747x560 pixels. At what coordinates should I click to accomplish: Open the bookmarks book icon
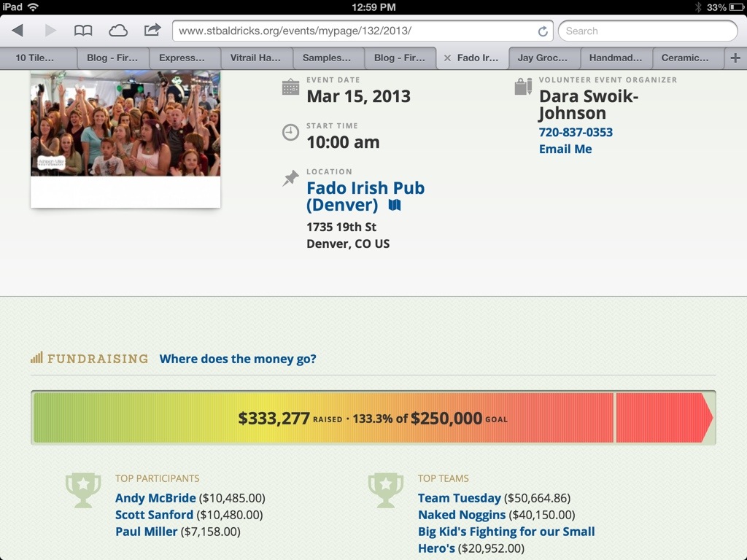point(84,31)
